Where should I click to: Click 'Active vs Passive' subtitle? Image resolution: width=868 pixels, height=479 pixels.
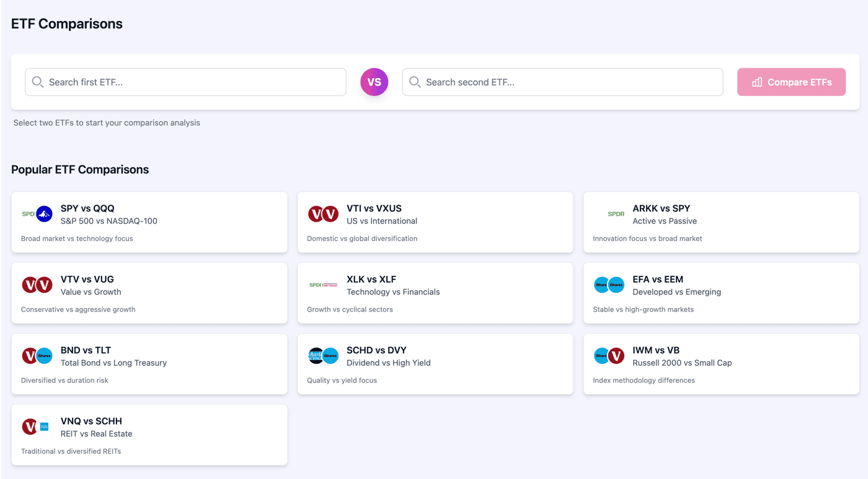click(665, 221)
